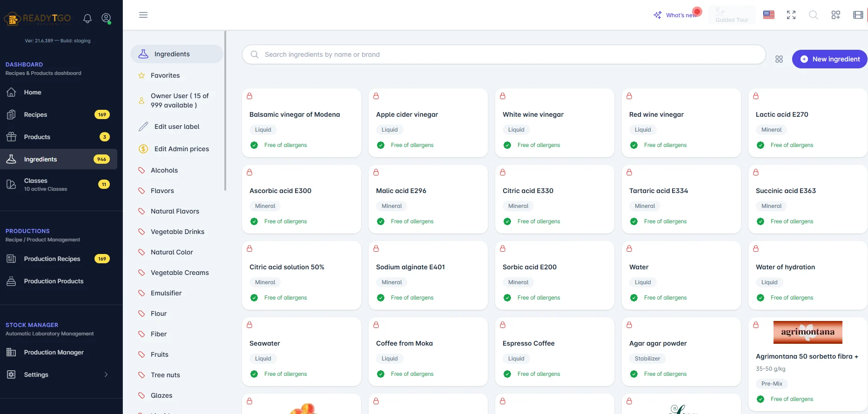
Task: Filter by Emulsifier category
Action: (177, 293)
